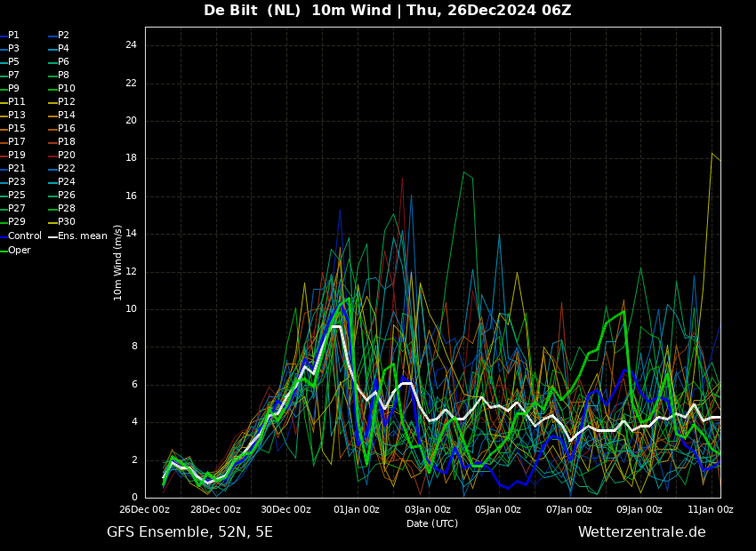Click the 18 value on y-axis
The width and height of the screenshot is (756, 551).
pyautogui.click(x=131, y=158)
